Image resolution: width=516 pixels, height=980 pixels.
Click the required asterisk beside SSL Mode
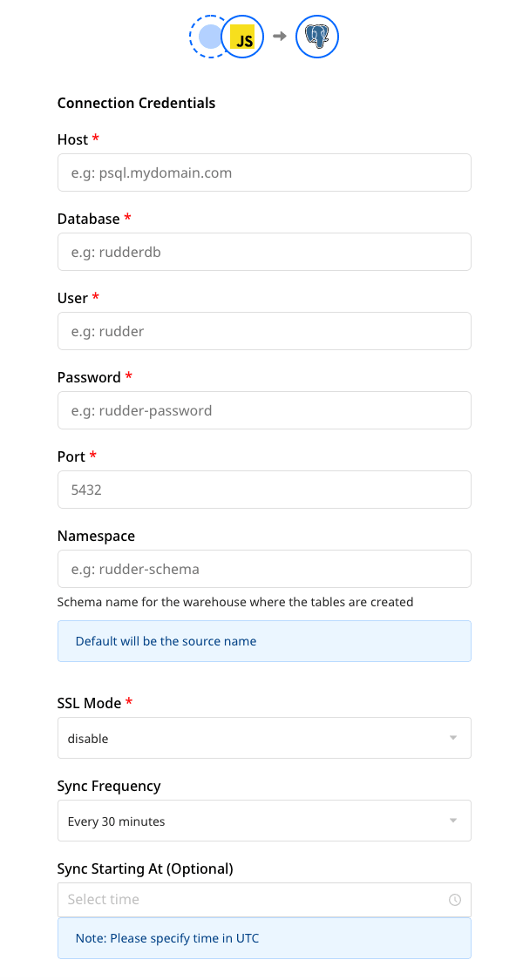[127, 700]
